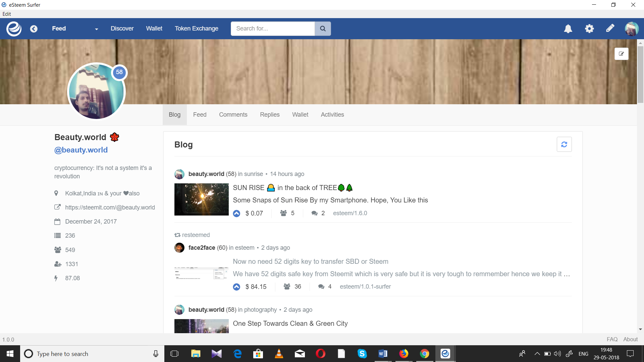
Task: Open the notifications bell
Action: [568, 28]
